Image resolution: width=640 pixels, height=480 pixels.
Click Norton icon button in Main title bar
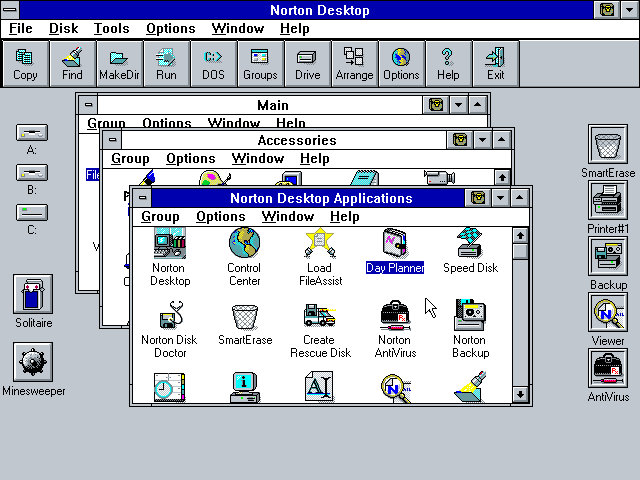(436, 105)
